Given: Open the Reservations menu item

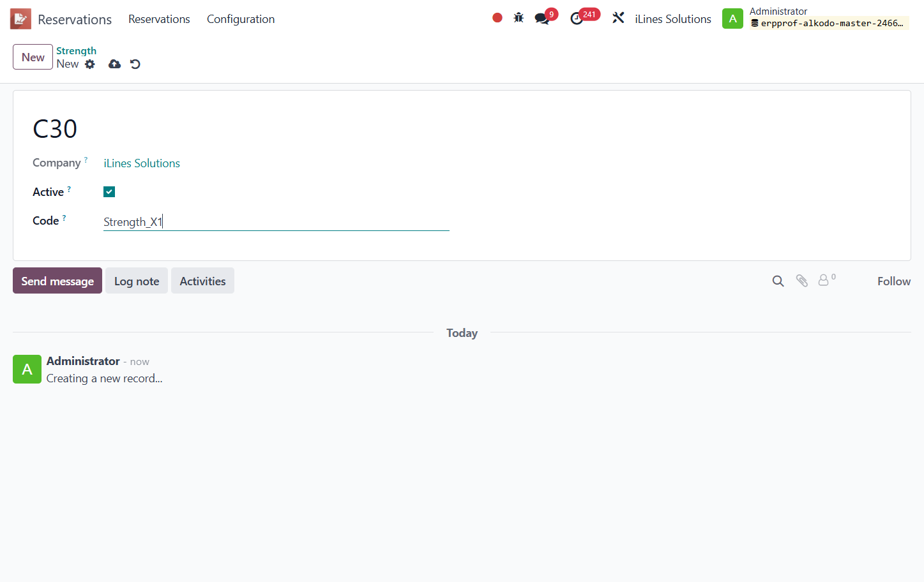Looking at the screenshot, I should (159, 19).
